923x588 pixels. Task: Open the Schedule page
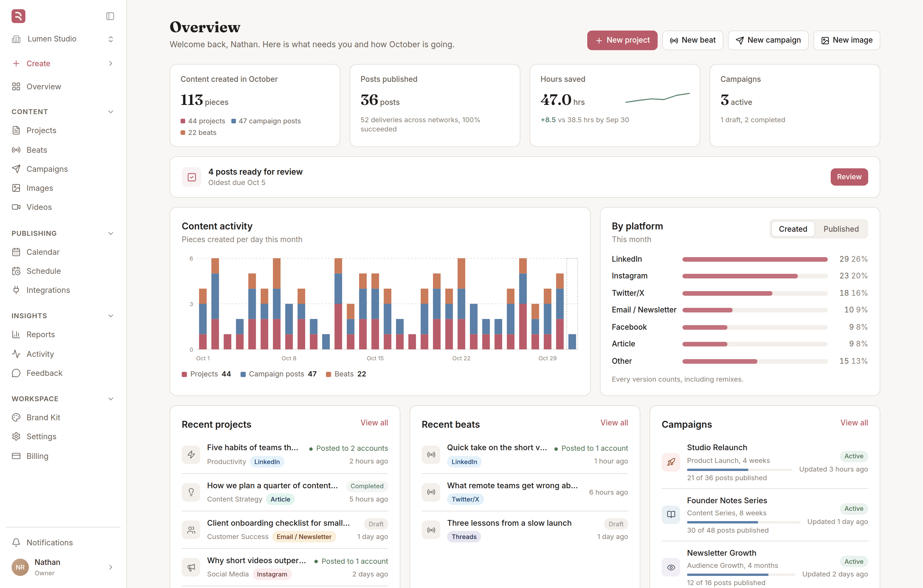pos(63,271)
